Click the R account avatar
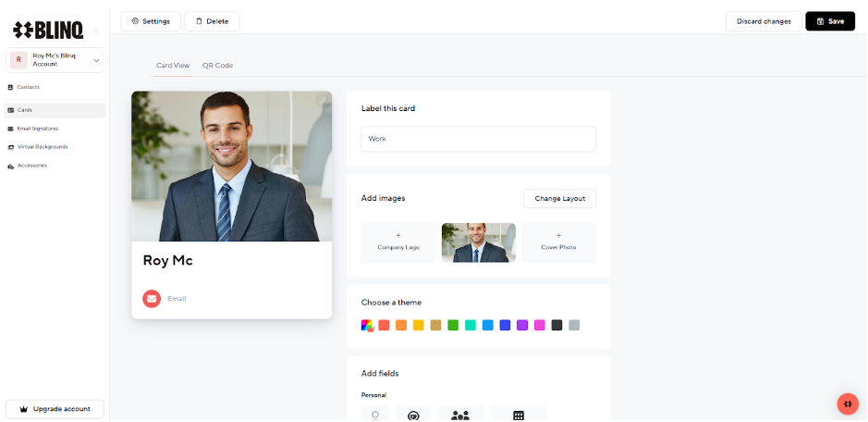This screenshot has height=422, width=868. [18, 60]
